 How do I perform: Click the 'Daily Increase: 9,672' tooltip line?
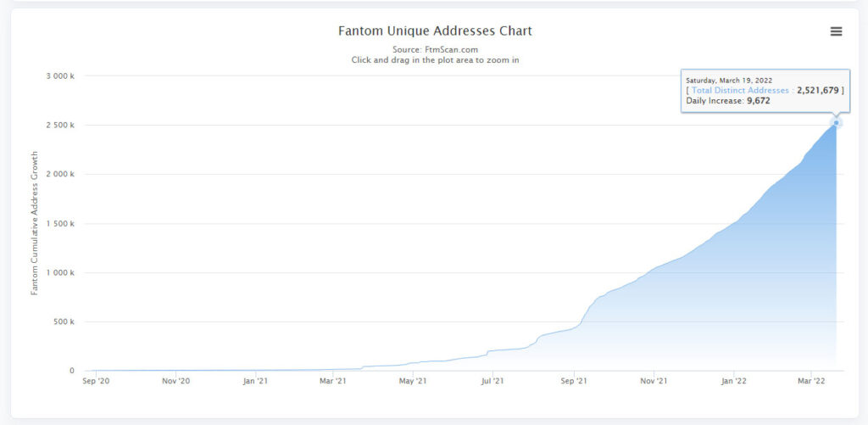pyautogui.click(x=728, y=101)
